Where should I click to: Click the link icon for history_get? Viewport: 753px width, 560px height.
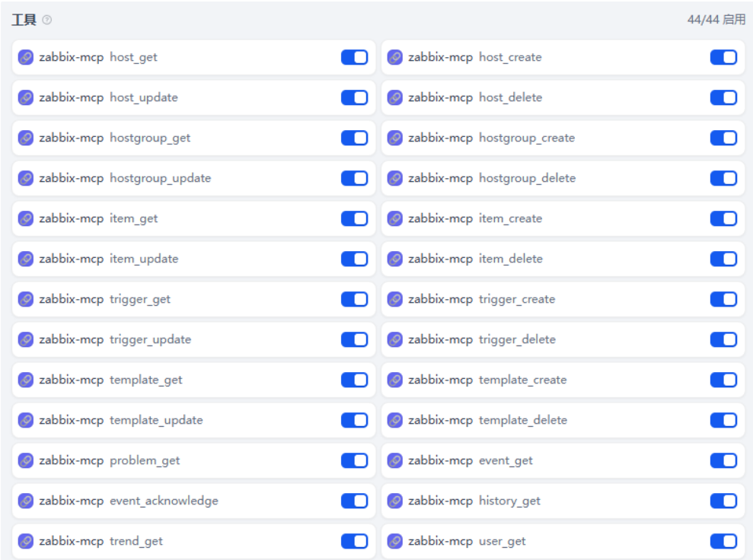(x=394, y=501)
